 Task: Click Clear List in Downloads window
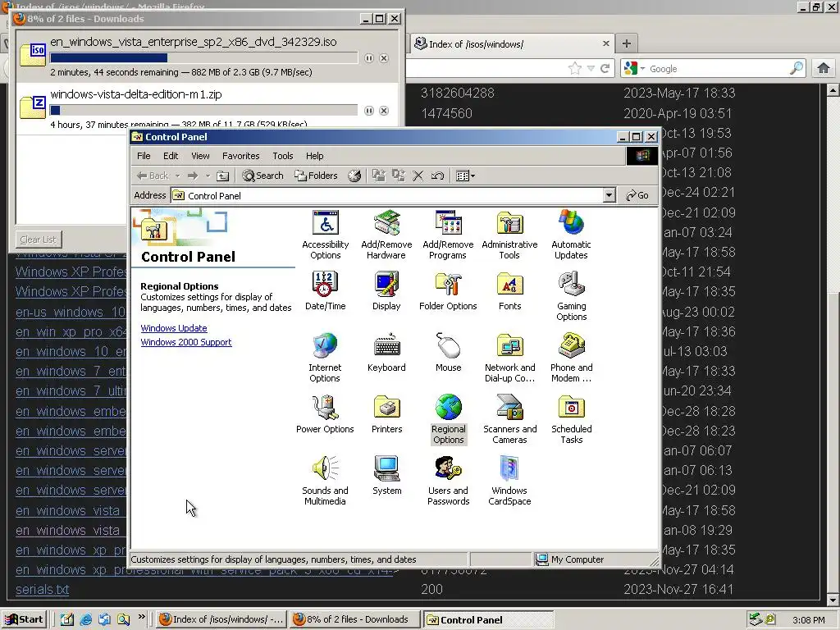click(x=38, y=240)
